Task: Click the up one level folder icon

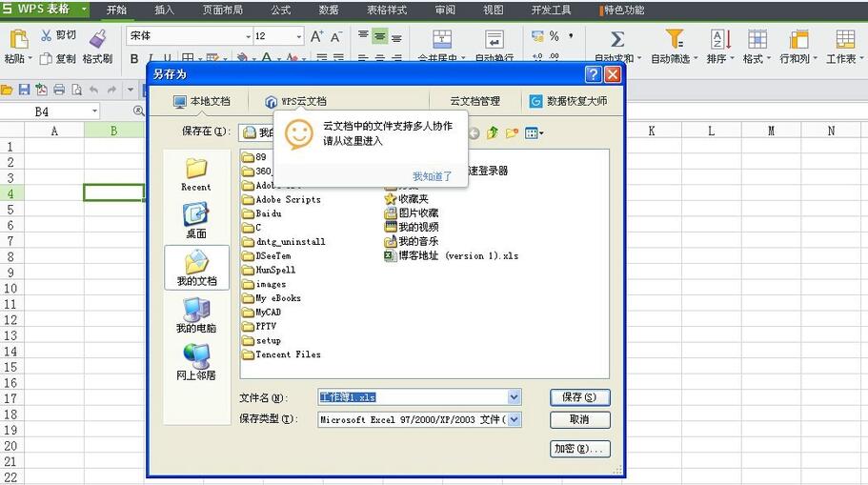Action: pyautogui.click(x=493, y=132)
